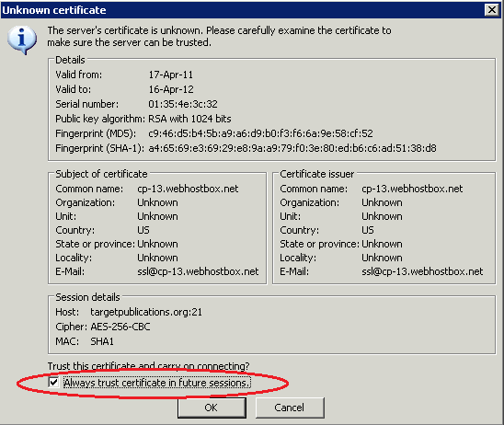504x425 pixels.
Task: Click the Certificate issuer group label
Action: 317,174
